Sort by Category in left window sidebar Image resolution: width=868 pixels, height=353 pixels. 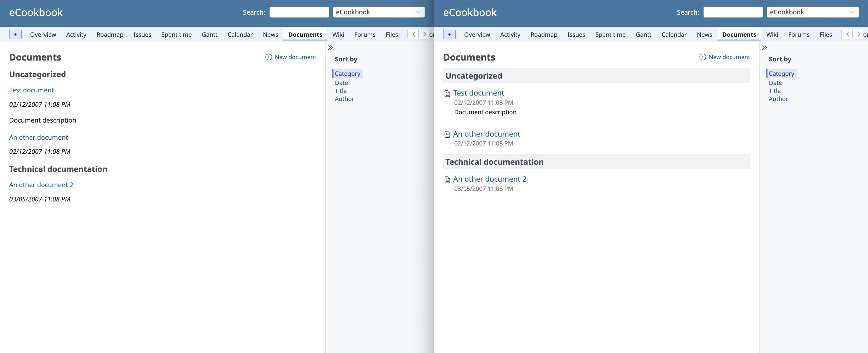click(x=347, y=73)
